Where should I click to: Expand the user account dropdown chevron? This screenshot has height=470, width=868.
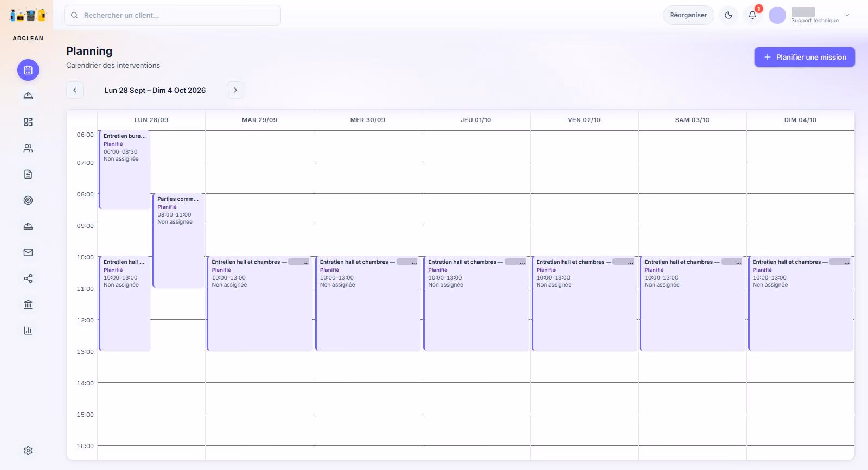847,15
